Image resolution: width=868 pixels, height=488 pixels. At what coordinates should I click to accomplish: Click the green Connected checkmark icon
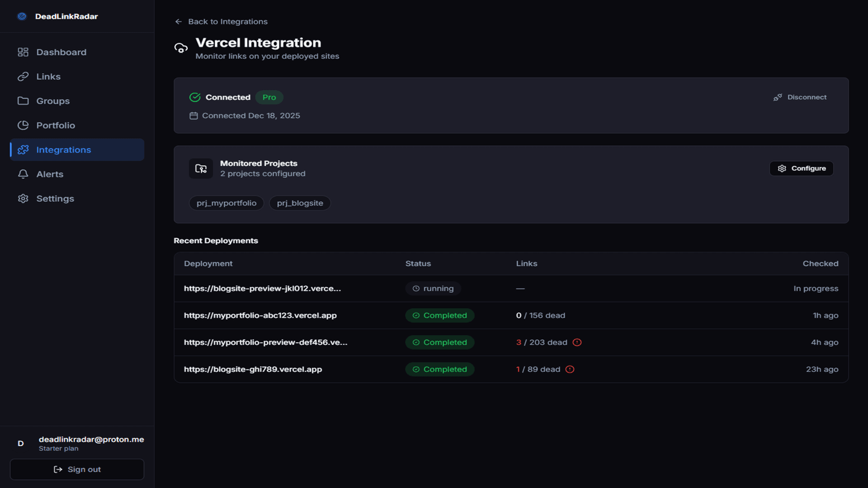[x=195, y=97]
